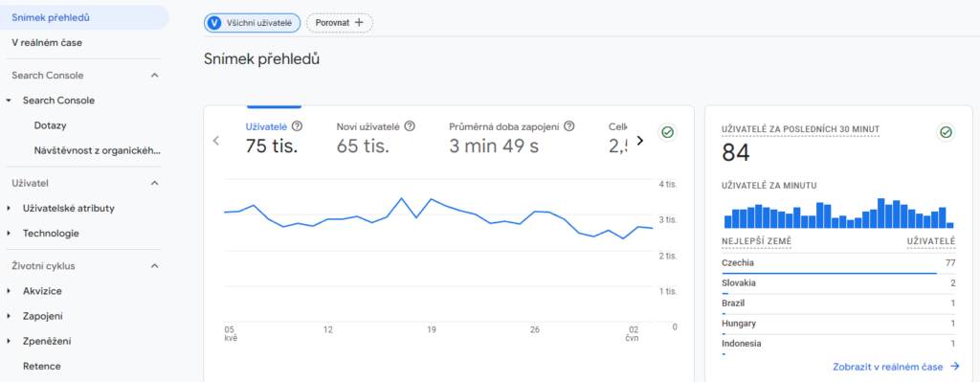Click the Indonesia country row

point(838,344)
